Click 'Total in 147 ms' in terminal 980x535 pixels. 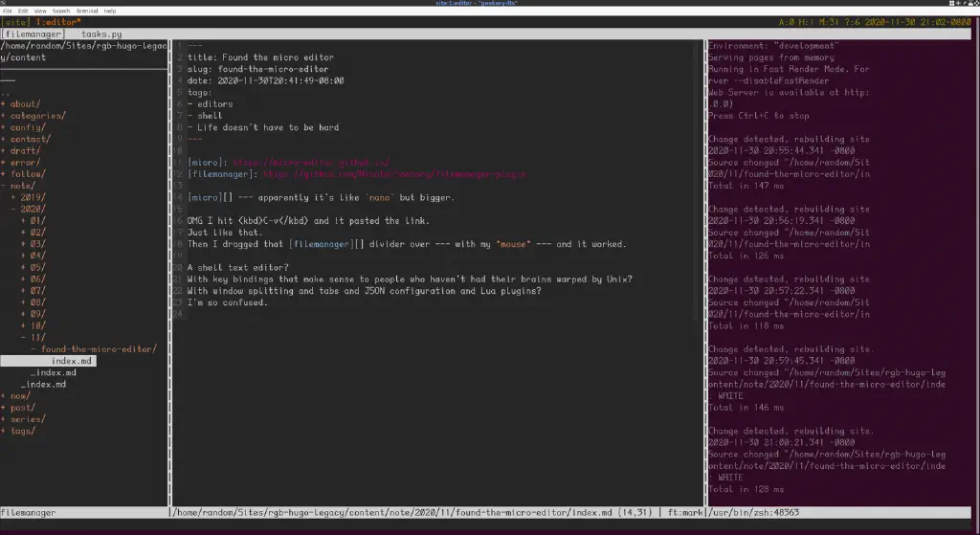pos(746,186)
